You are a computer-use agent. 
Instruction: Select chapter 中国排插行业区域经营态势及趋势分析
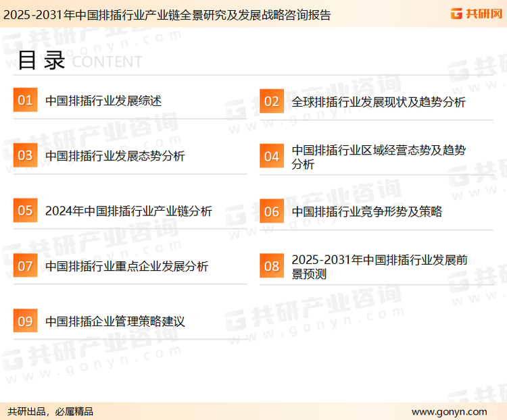coord(379,157)
